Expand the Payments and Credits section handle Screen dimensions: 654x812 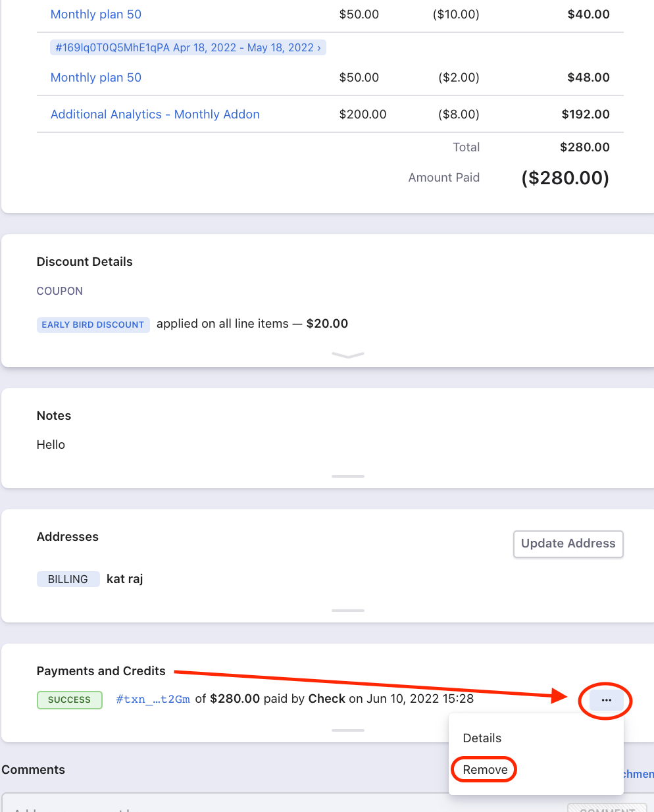click(348, 730)
